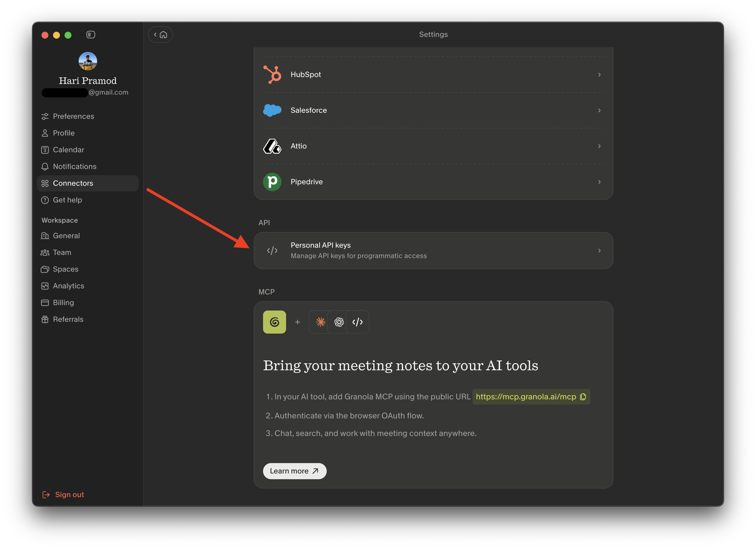Viewport: 756px width, 549px height.
Task: Click Hari Pramod's profile avatar
Action: click(88, 61)
